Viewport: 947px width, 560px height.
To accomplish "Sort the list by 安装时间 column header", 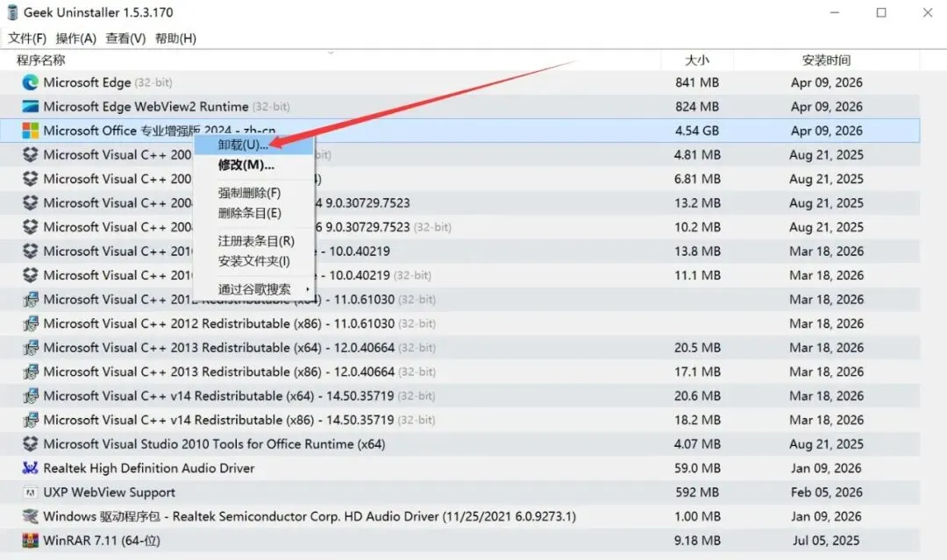I will tap(826, 60).
